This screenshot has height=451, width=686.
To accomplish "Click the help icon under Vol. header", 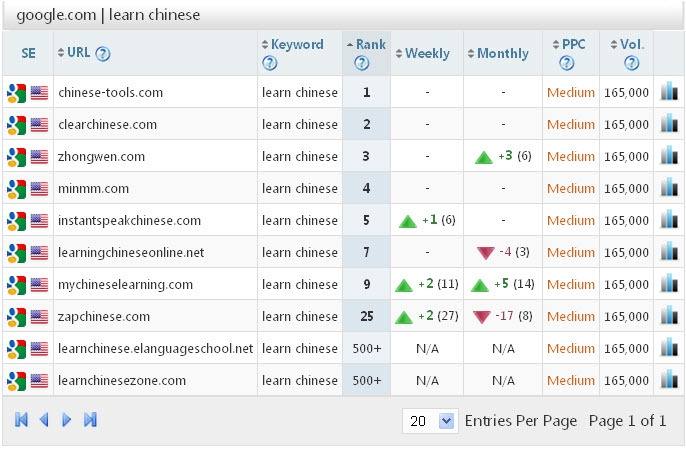I will tap(631, 64).
